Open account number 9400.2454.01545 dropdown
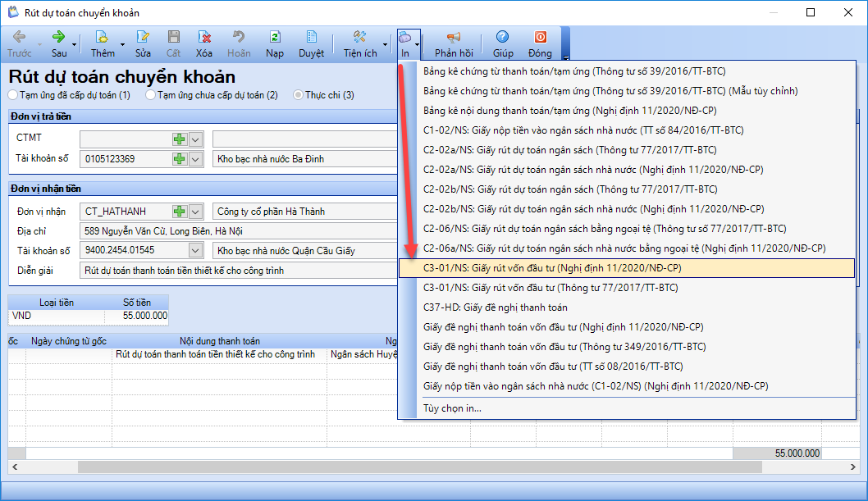This screenshot has width=868, height=501. coord(195,251)
